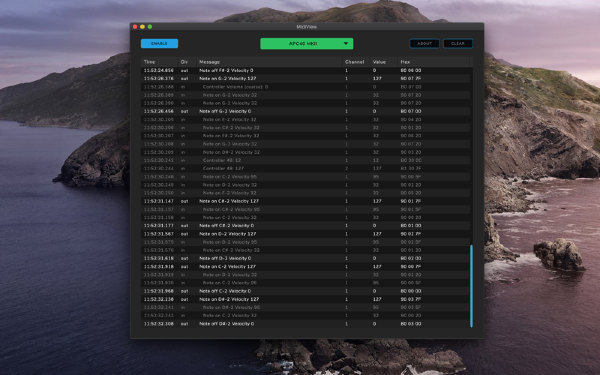The image size is (600, 375).
Task: Click timestamp 11:52:31.576
Action: tap(158, 250)
